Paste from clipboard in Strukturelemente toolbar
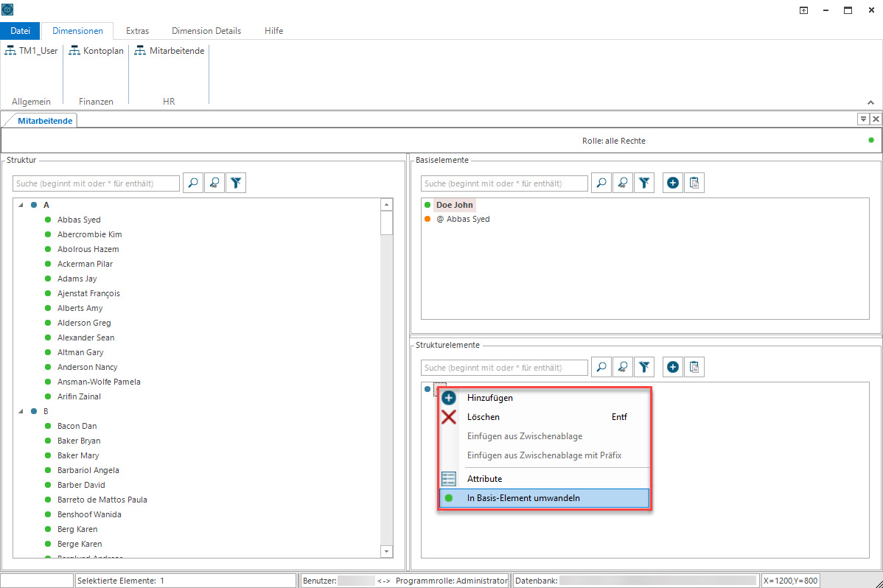The width and height of the screenshot is (883, 588). [x=694, y=367]
